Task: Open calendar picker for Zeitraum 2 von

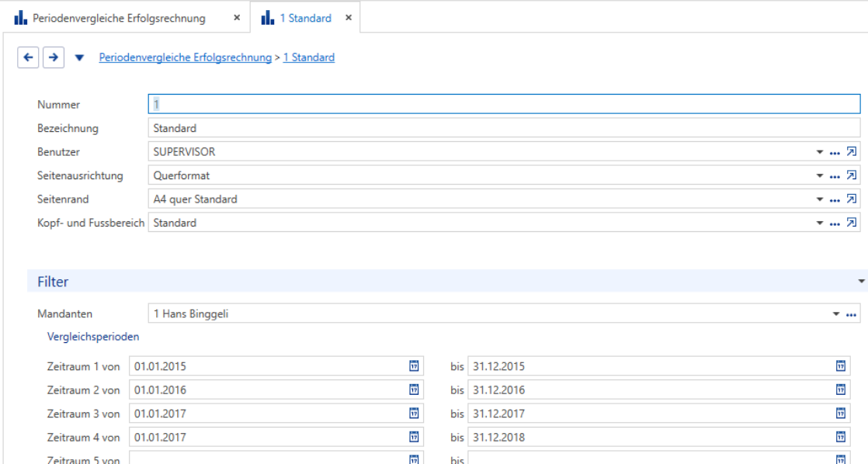Action: tap(414, 390)
